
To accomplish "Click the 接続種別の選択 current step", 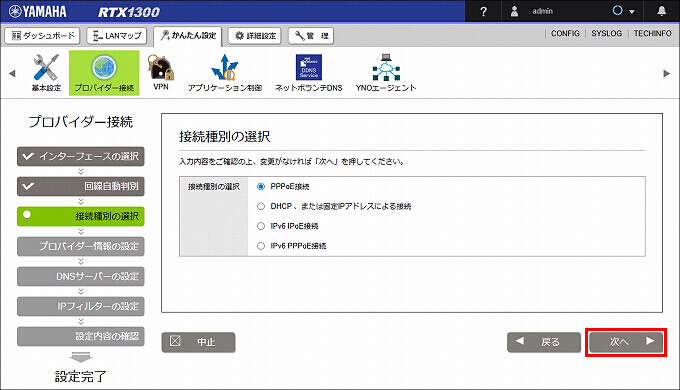I will tap(81, 216).
